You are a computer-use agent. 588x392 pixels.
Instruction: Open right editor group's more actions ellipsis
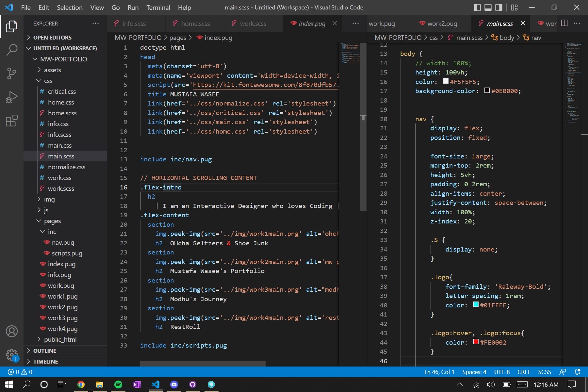[x=577, y=23]
